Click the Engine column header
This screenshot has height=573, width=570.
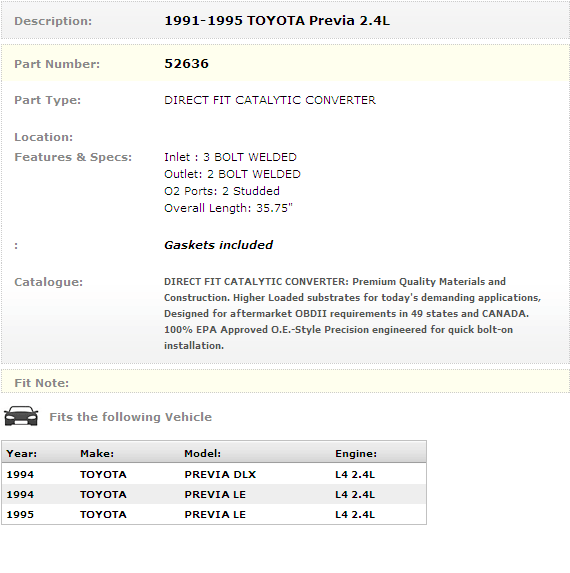tap(356, 454)
